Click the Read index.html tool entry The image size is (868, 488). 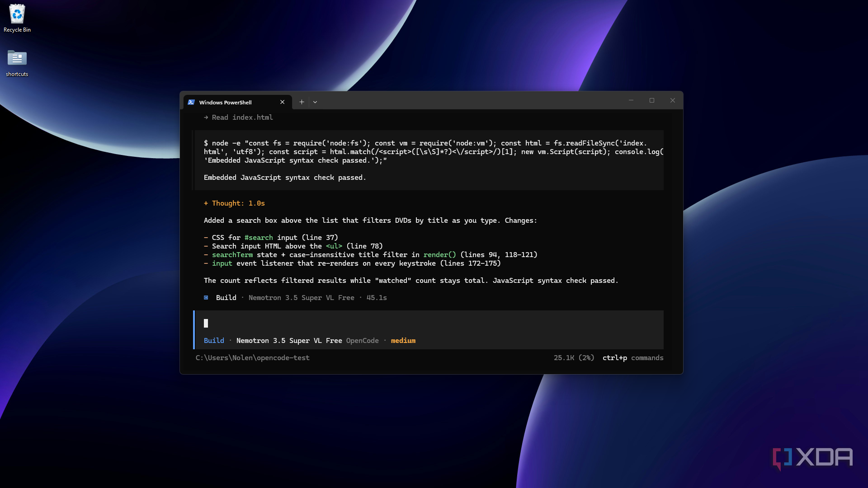238,117
